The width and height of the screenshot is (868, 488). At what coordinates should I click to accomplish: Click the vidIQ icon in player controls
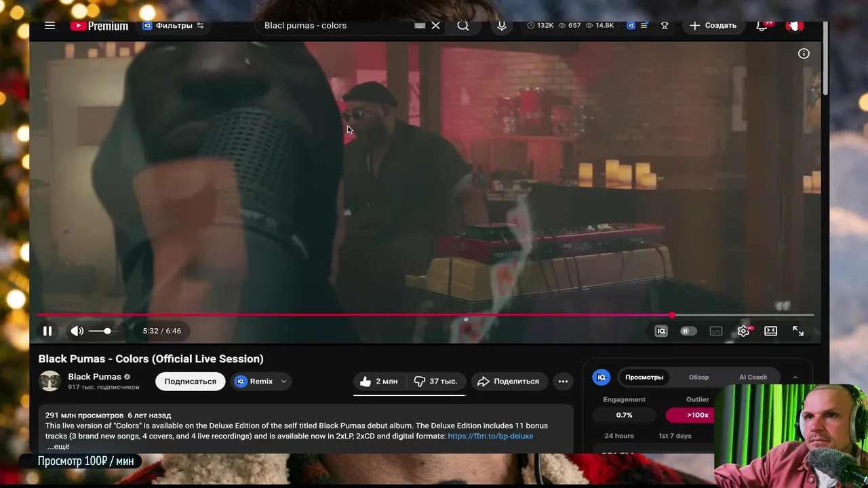661,331
